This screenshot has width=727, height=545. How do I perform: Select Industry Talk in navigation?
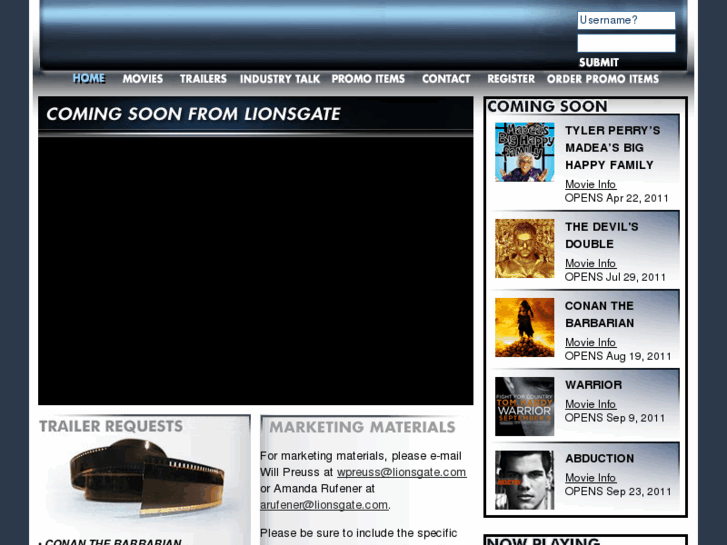280,79
